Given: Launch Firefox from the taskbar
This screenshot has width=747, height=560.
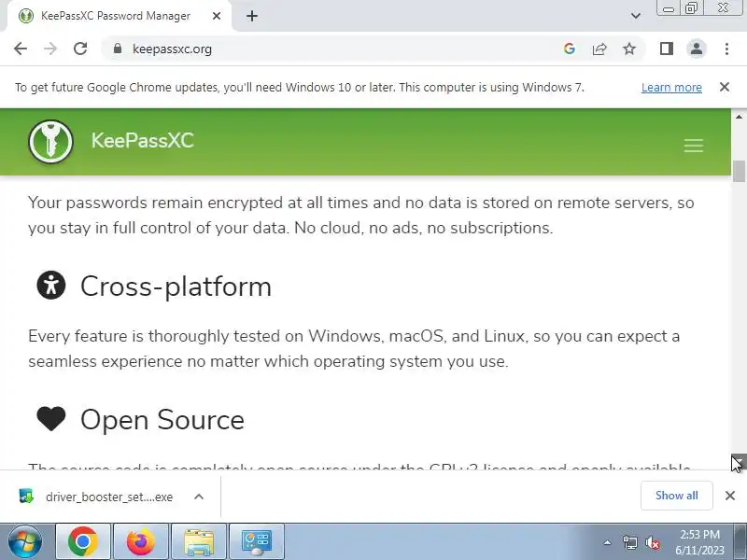Looking at the screenshot, I should coord(141,541).
